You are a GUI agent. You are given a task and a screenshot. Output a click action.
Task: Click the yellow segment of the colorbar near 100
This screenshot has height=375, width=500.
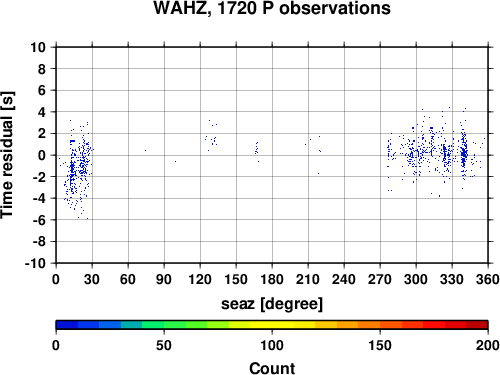[x=272, y=325]
